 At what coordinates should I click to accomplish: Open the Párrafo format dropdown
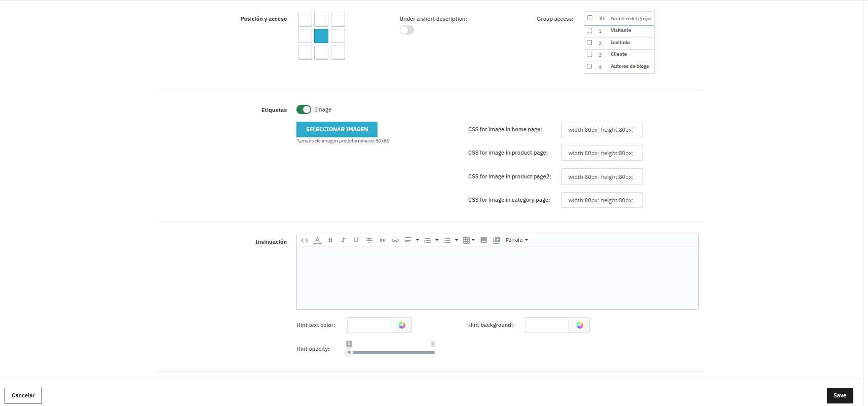[x=516, y=240]
